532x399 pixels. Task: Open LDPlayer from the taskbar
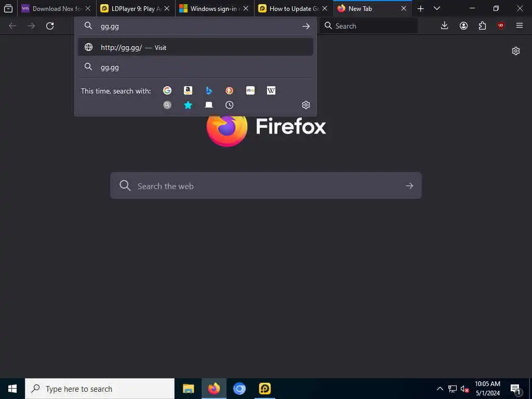[264, 389]
